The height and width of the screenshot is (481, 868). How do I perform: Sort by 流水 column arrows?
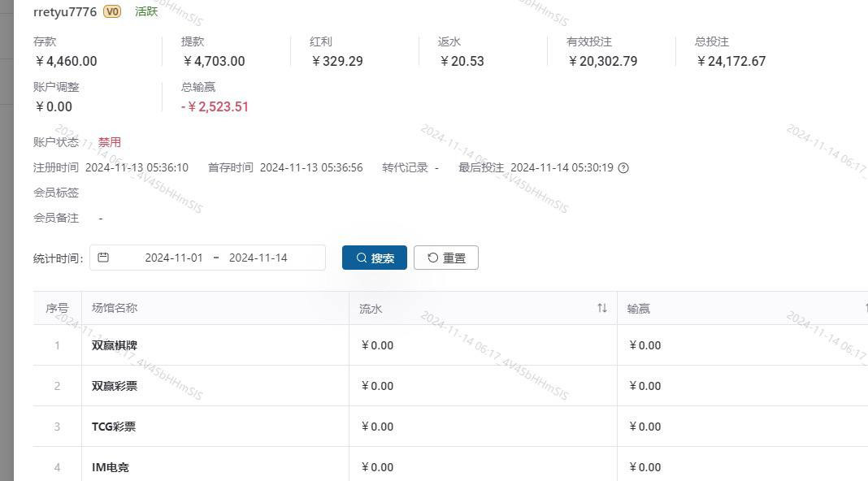(x=602, y=308)
